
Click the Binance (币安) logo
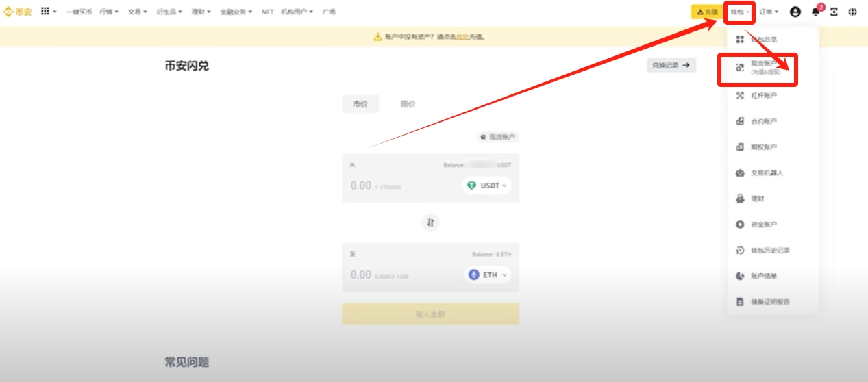coord(18,12)
